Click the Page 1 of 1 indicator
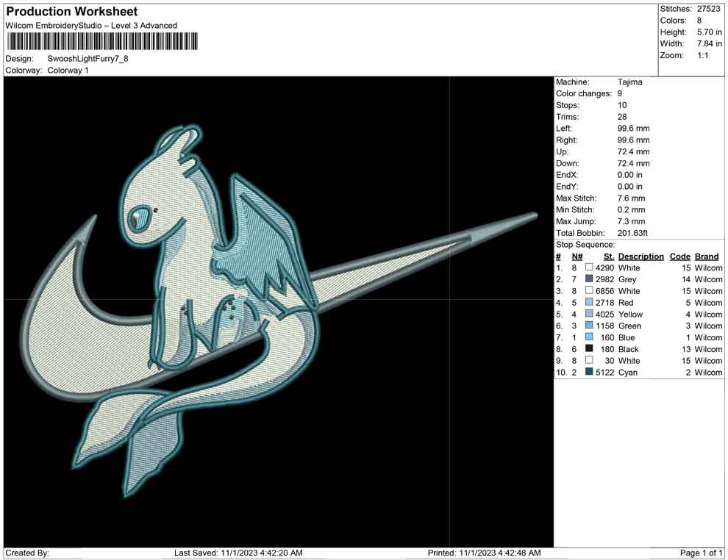The height and width of the screenshot is (560, 728). (x=702, y=553)
